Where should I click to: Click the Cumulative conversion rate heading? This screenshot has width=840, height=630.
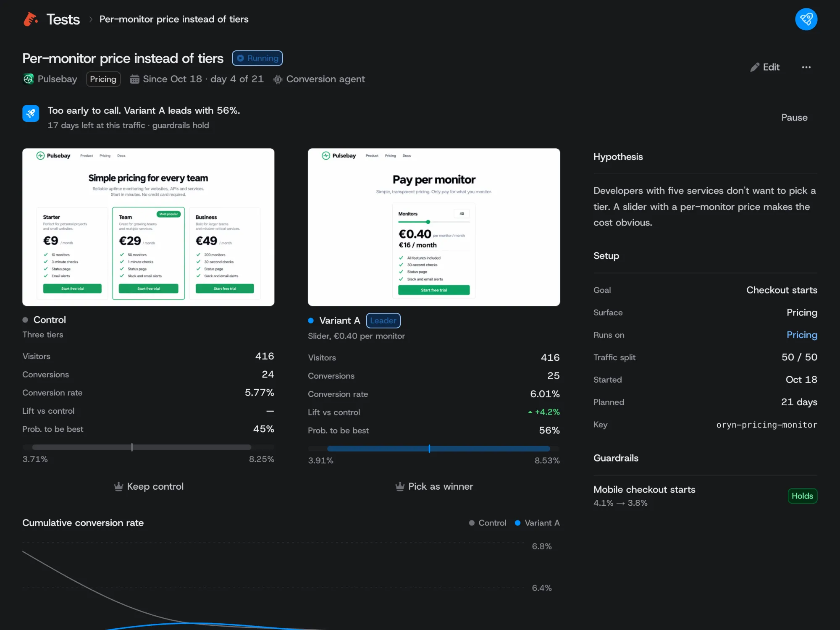coord(83,523)
